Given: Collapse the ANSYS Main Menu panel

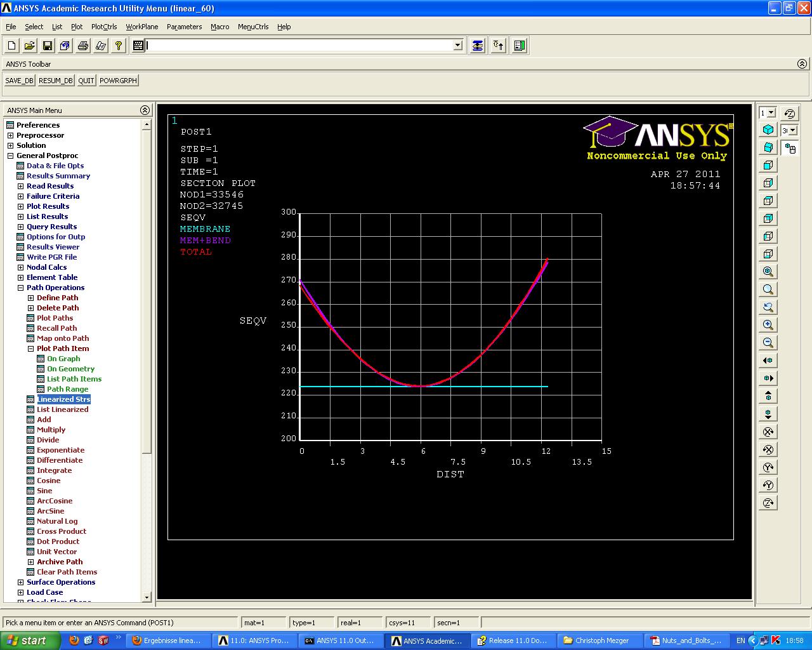Looking at the screenshot, I should click(145, 110).
